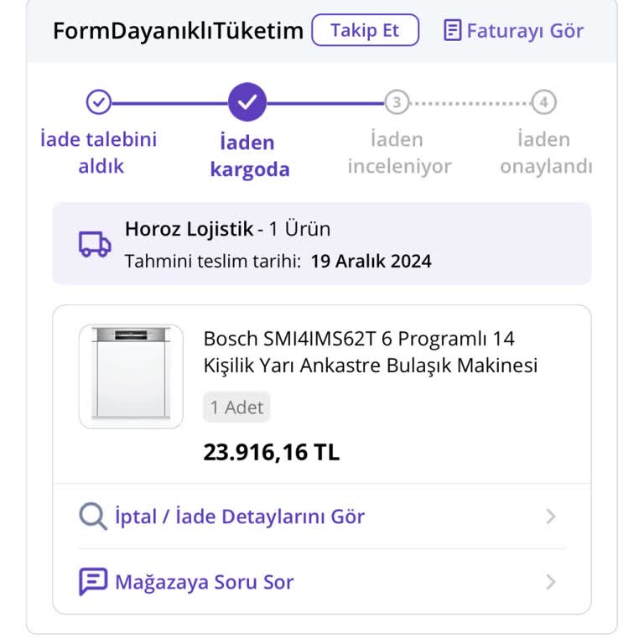Viewport: 644px width, 644px height.
Task: Open Mağazaya Soru Sor
Action: (322, 582)
